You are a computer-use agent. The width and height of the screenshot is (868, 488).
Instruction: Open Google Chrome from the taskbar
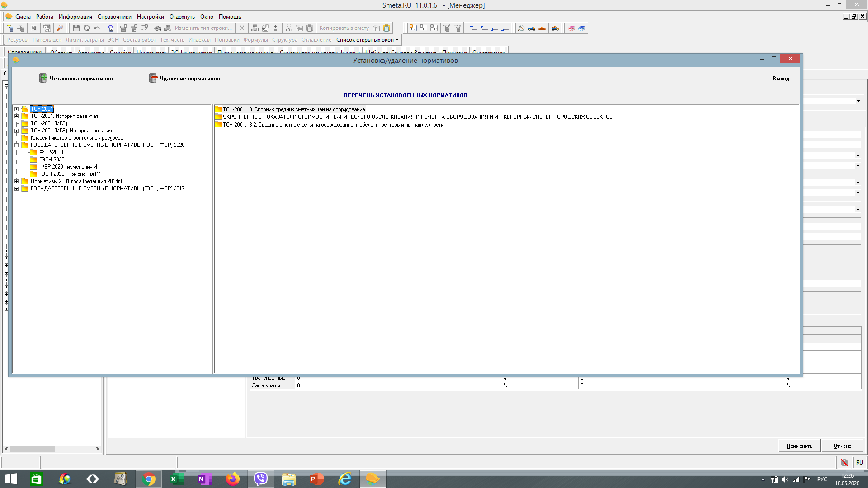(149, 479)
